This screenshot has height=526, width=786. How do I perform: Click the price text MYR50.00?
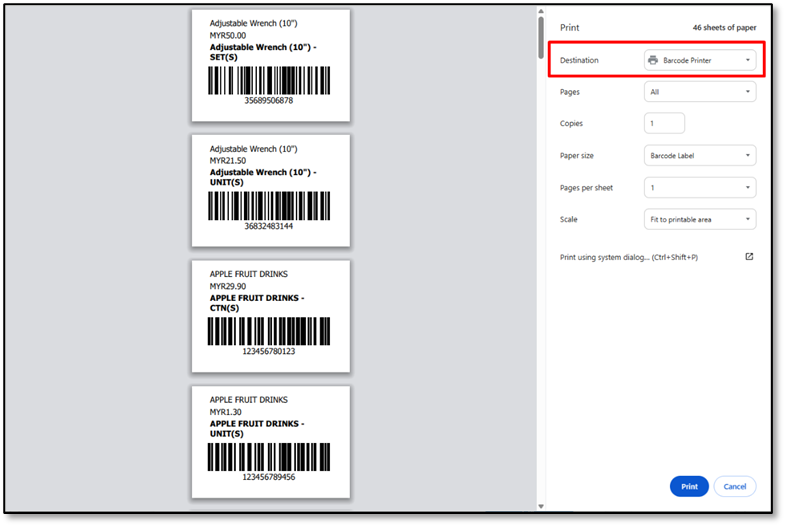click(228, 36)
